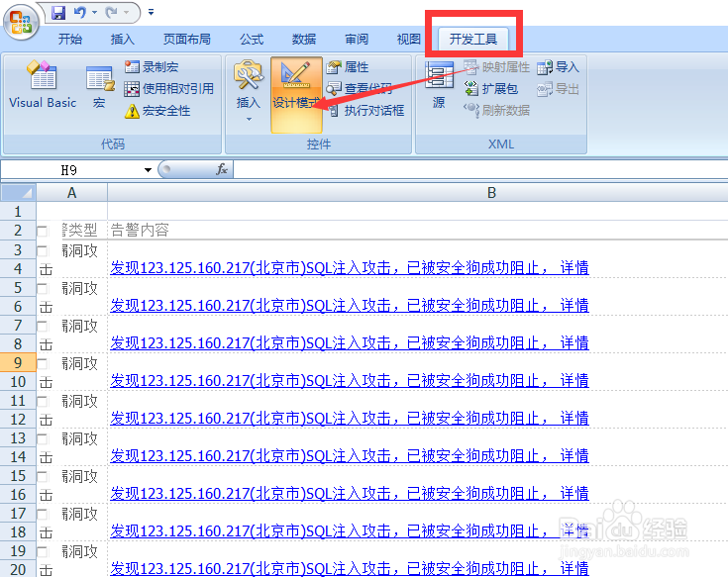Viewport: 728px width, 577px height.
Task: Open the Macros (宏) dialog
Action: 99,87
